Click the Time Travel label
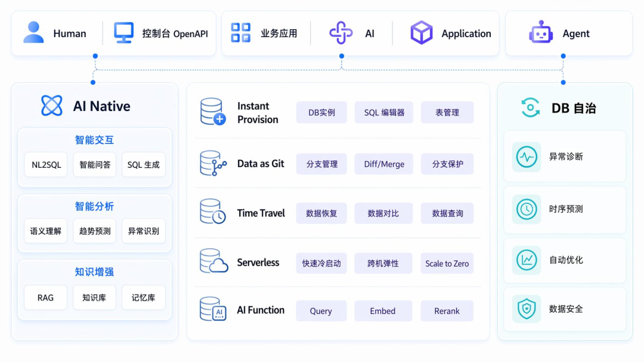 tap(261, 213)
